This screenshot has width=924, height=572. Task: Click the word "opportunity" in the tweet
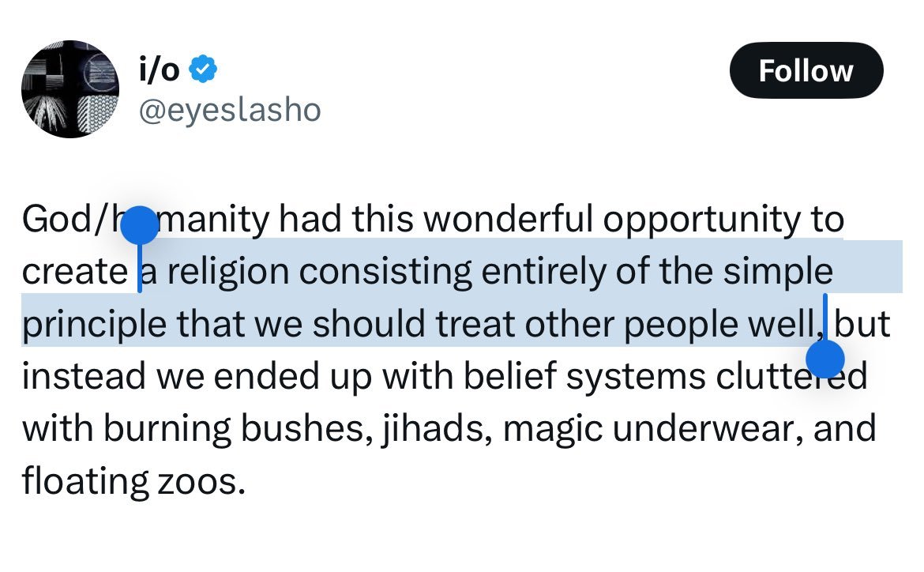pos(701,220)
